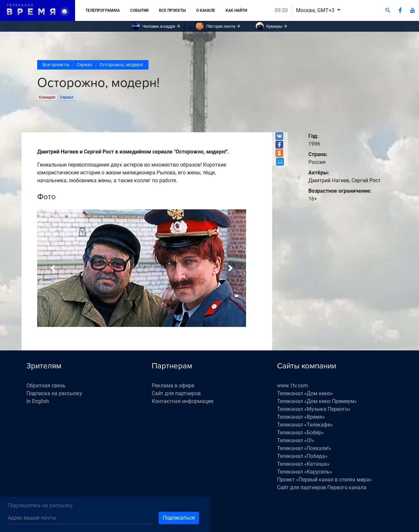
Task: Open Обратная связь footer link
Action: pos(46,386)
